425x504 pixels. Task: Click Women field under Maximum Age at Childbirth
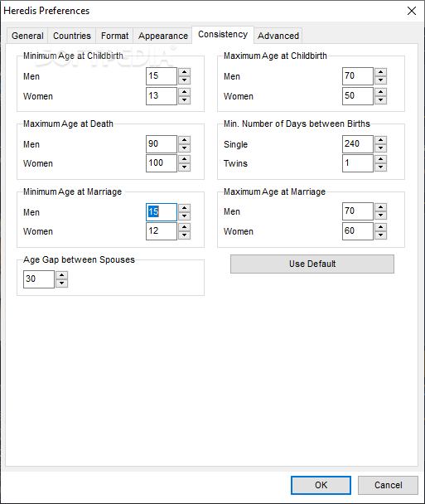click(x=358, y=96)
